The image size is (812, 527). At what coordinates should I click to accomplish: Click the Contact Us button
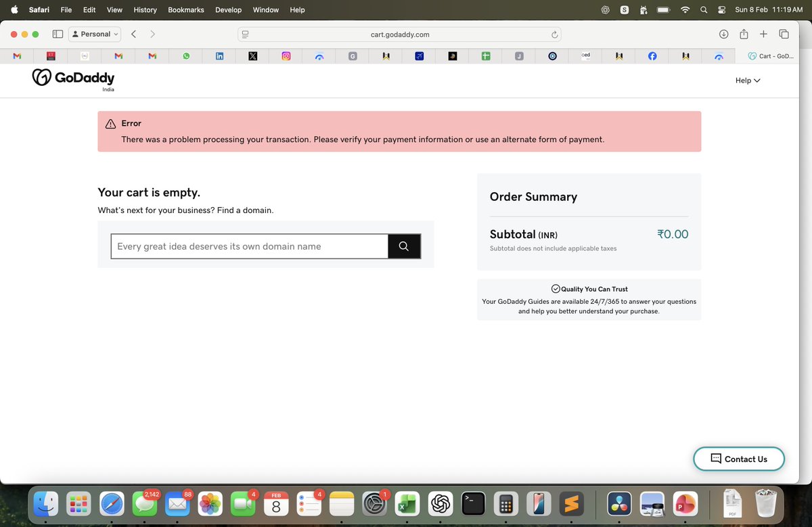(x=739, y=459)
